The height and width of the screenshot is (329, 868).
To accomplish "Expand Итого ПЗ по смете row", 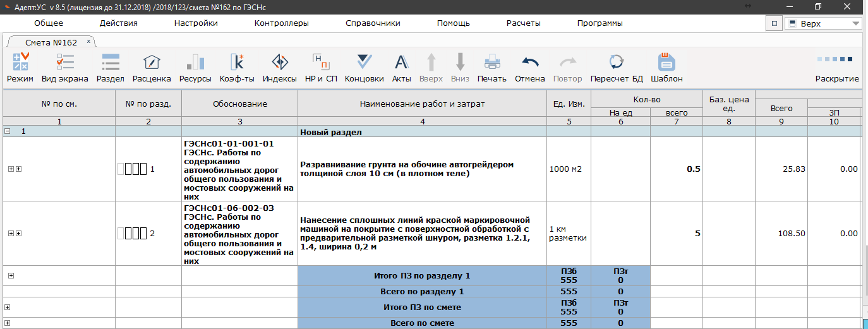I will pos(8,307).
